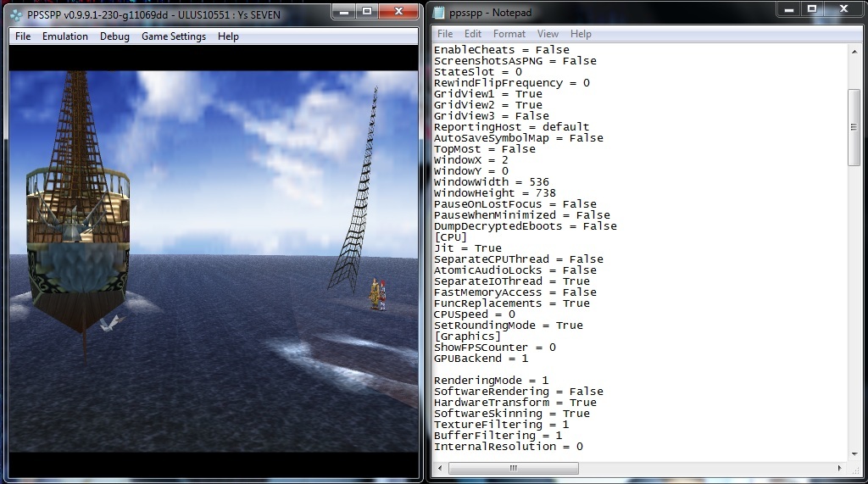Close the PPSSPP emulator window

(398, 12)
